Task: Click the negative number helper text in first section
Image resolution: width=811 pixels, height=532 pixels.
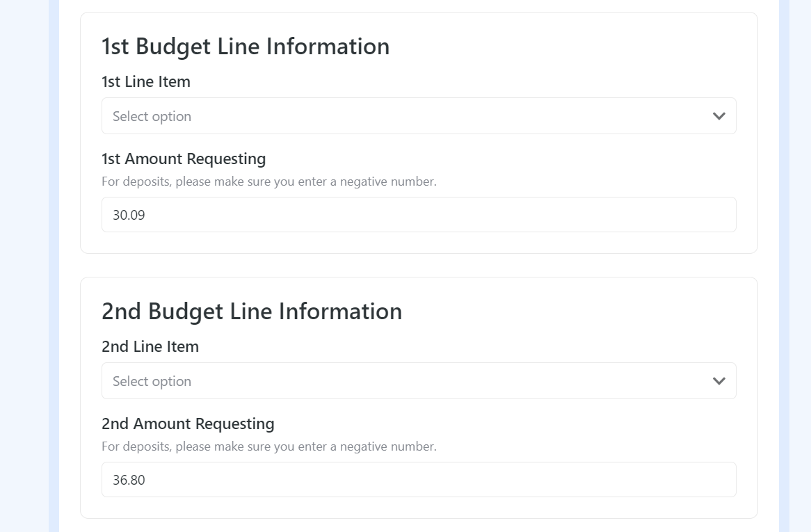Action: pos(268,181)
